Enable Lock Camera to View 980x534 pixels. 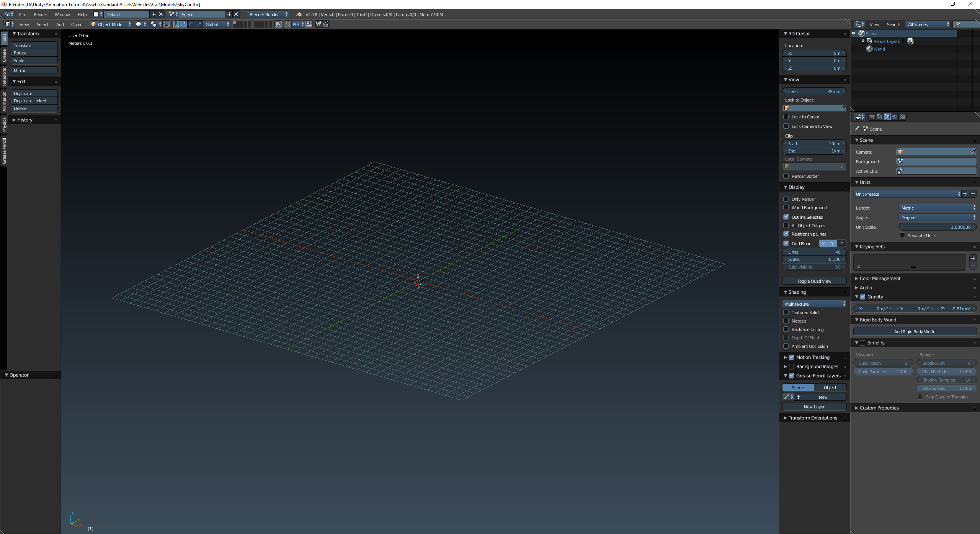[x=786, y=126]
